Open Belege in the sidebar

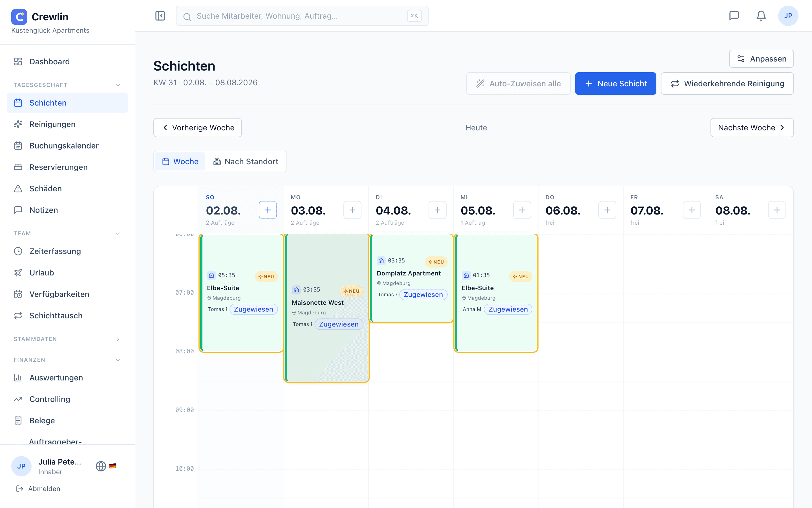coord(67,421)
